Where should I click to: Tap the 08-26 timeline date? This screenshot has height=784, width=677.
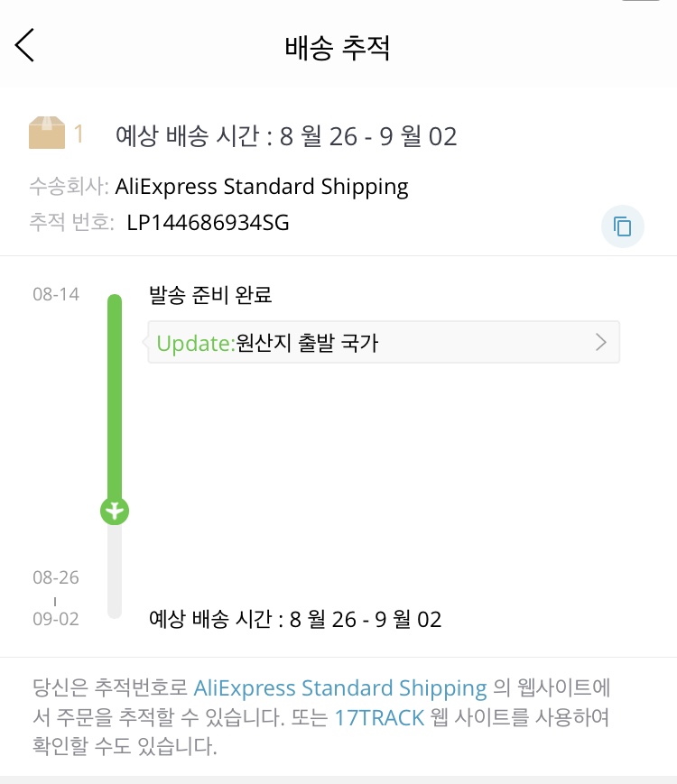click(55, 577)
